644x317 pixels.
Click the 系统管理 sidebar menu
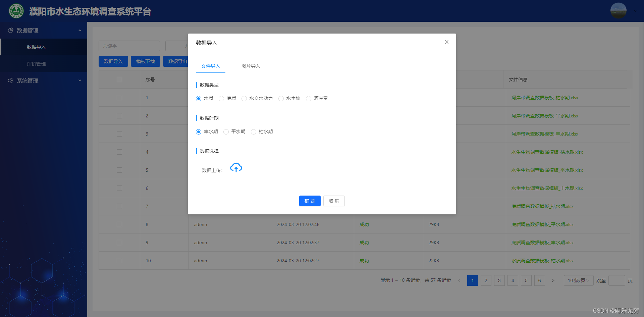pos(44,81)
